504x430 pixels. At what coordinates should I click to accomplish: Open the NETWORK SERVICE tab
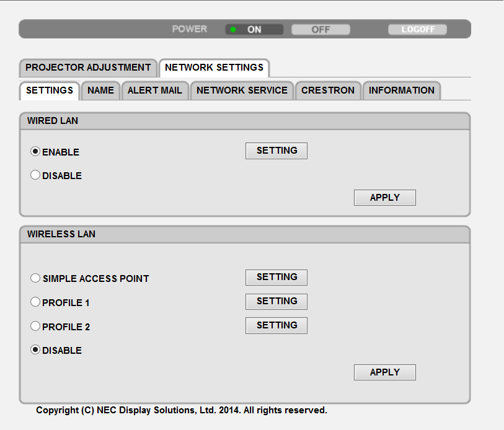[x=242, y=90]
